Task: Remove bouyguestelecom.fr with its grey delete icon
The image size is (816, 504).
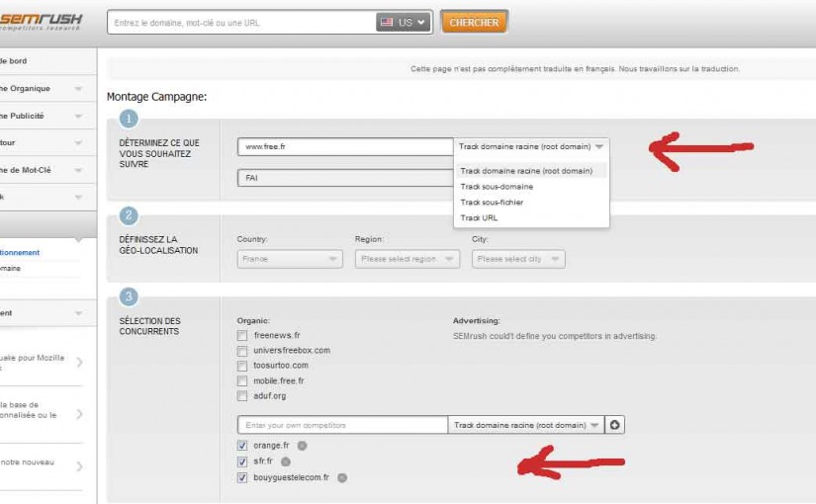Action: [x=342, y=478]
